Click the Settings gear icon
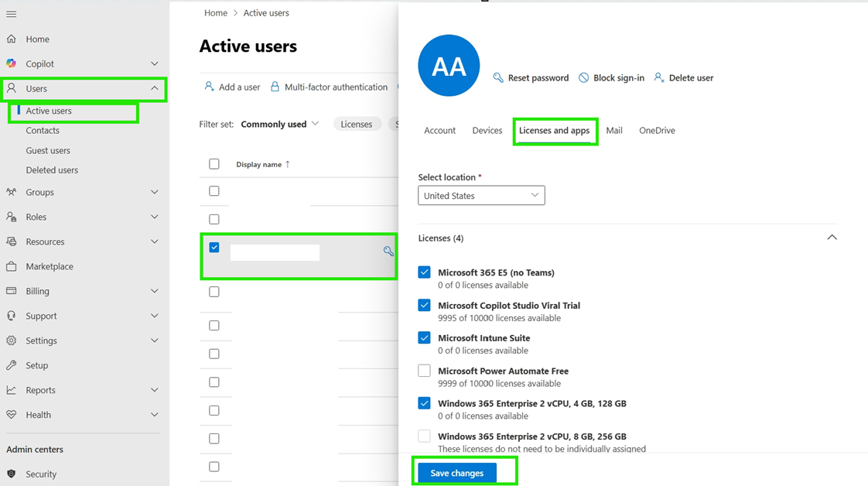Image resolution: width=868 pixels, height=486 pixels. (11, 341)
